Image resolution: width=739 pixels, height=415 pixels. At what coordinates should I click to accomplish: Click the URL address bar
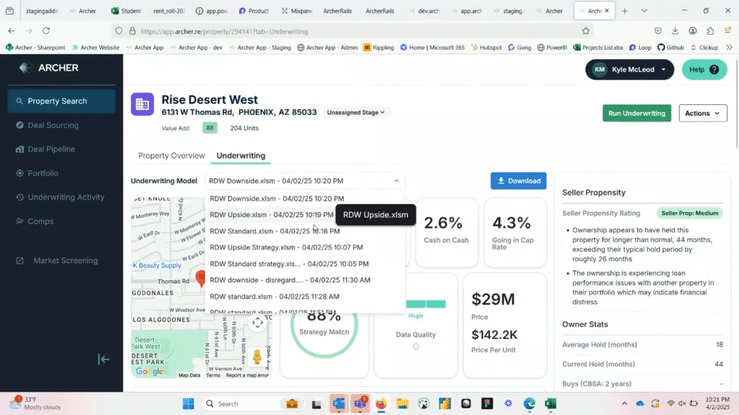(x=353, y=31)
